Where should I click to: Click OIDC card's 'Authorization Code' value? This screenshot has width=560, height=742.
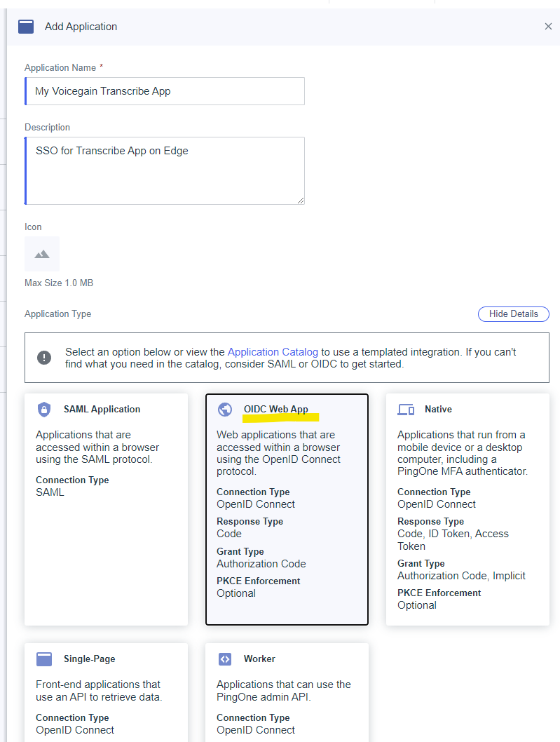click(x=261, y=564)
